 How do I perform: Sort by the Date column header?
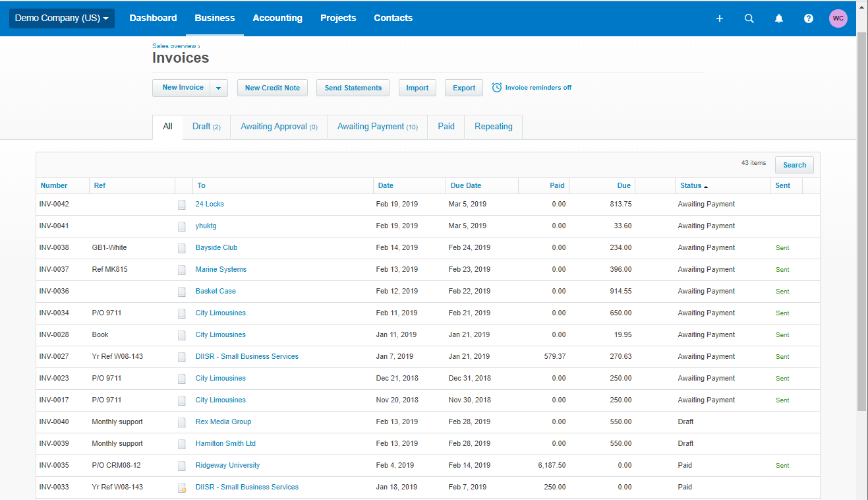coord(386,186)
